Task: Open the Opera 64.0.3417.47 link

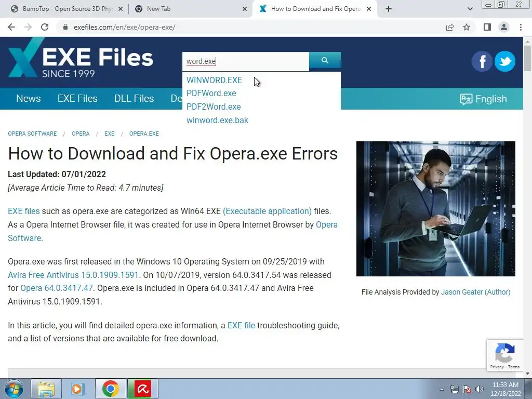Action: pos(56,288)
